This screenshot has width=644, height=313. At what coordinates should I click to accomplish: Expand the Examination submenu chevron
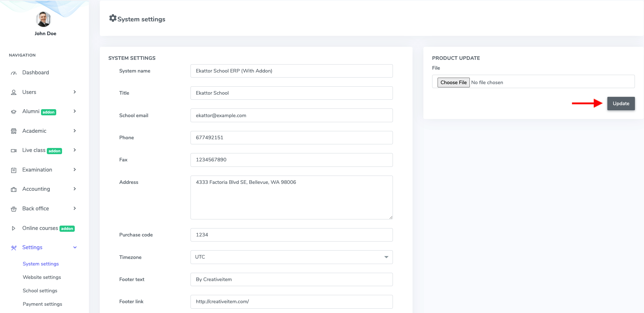point(75,170)
